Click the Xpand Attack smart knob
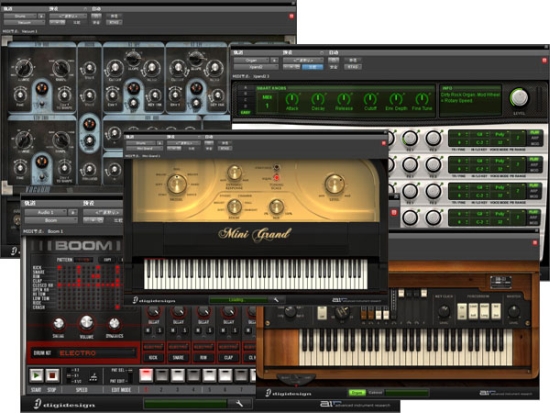550x413 pixels. pyautogui.click(x=292, y=99)
